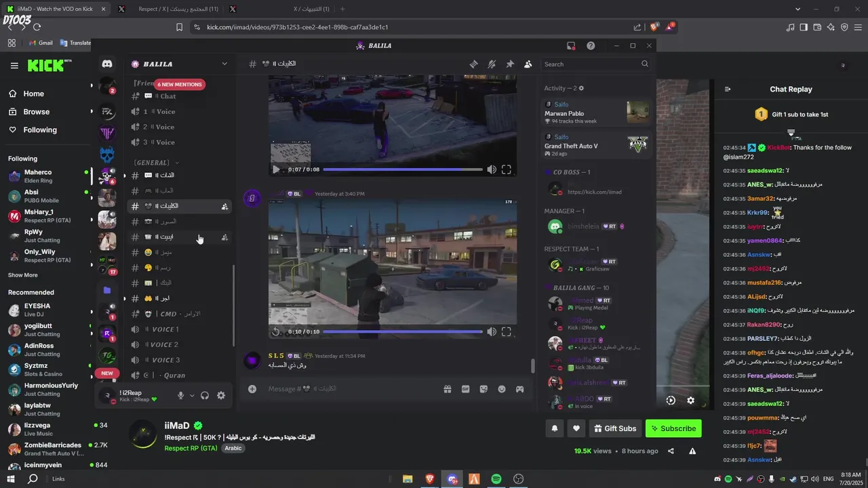Open gift icon in Discord message bar
868x488 pixels.
pyautogui.click(x=448, y=389)
